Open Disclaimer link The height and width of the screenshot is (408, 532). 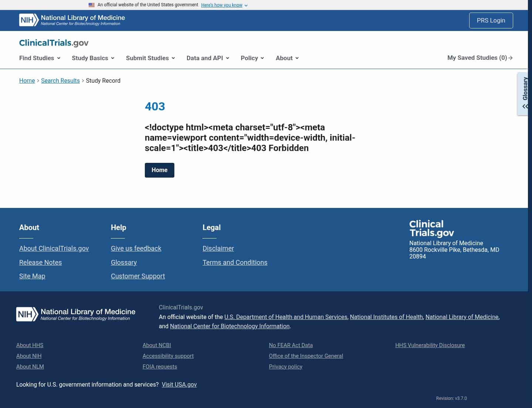tap(218, 248)
